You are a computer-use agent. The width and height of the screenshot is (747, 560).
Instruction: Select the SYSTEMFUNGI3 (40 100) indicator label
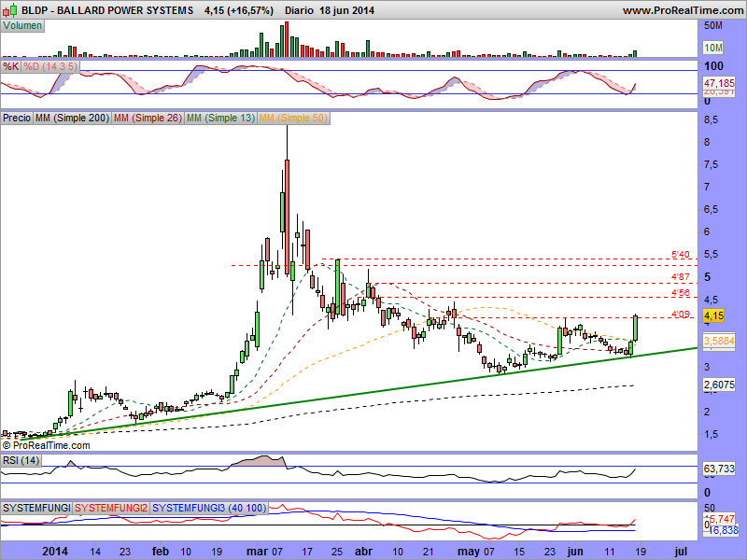[x=209, y=508]
